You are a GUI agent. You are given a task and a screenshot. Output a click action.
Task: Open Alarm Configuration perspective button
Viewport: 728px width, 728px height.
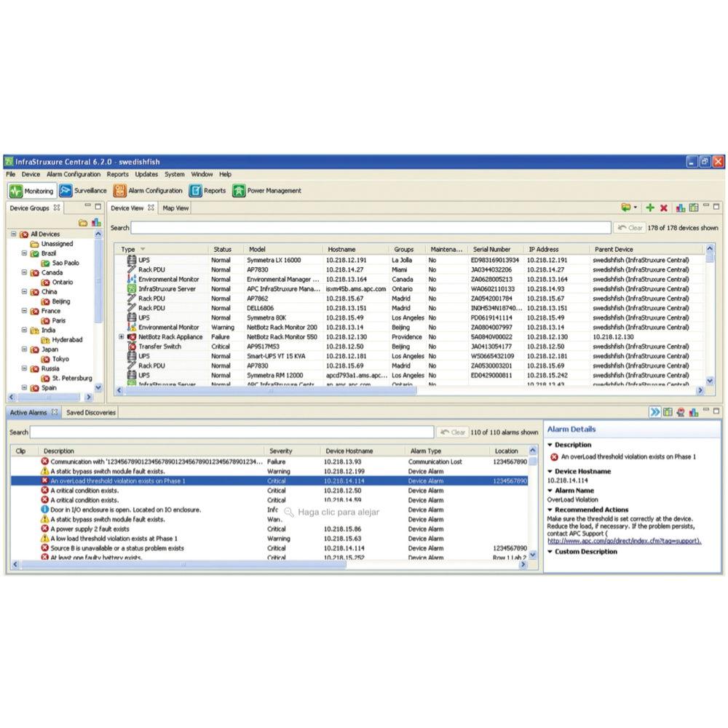(148, 191)
